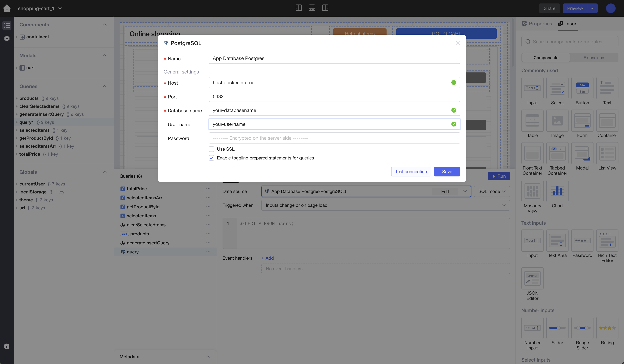
Task: Open Triggered when dropdown
Action: click(385, 205)
